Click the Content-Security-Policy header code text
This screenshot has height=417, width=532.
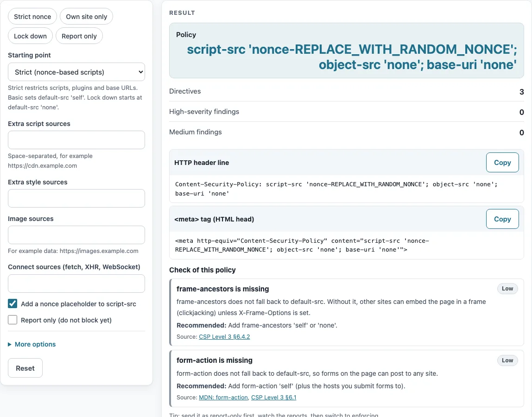click(336, 189)
